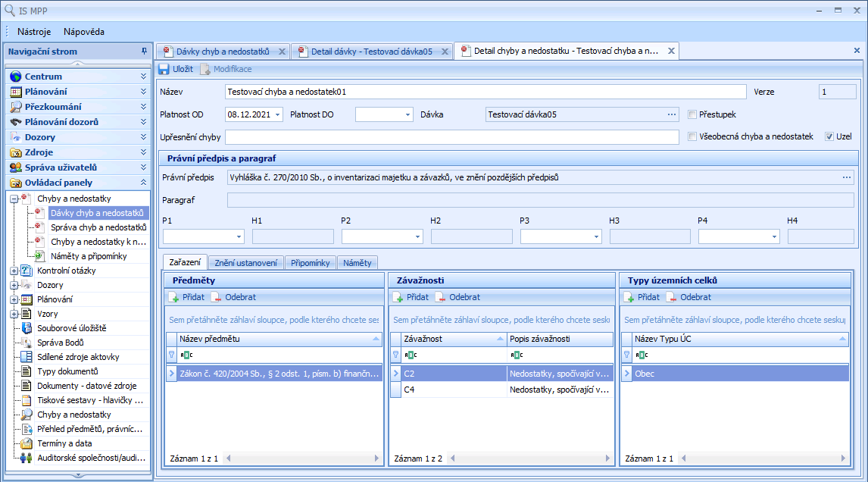Click the Uložit save icon

(x=164, y=69)
